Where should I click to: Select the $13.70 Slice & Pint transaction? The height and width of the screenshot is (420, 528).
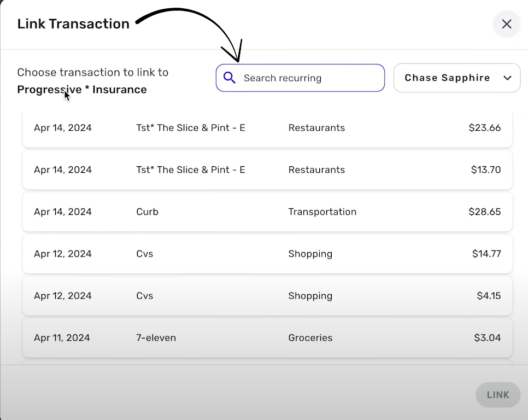267,170
